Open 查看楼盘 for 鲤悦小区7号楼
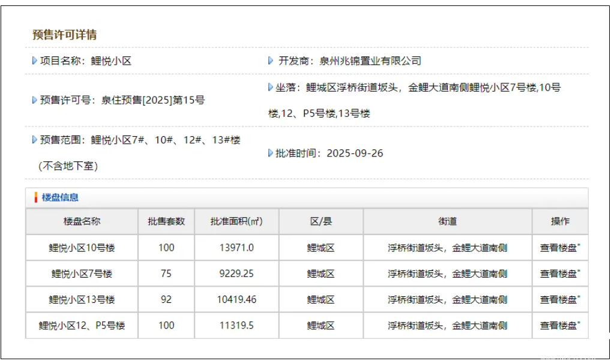This screenshot has height=364, width=614. click(559, 273)
